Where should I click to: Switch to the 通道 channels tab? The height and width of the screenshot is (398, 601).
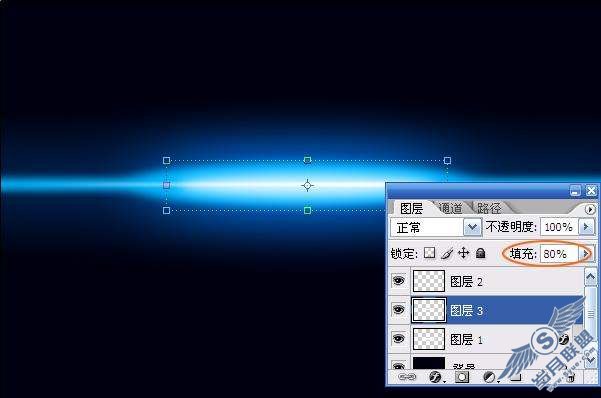[450, 208]
